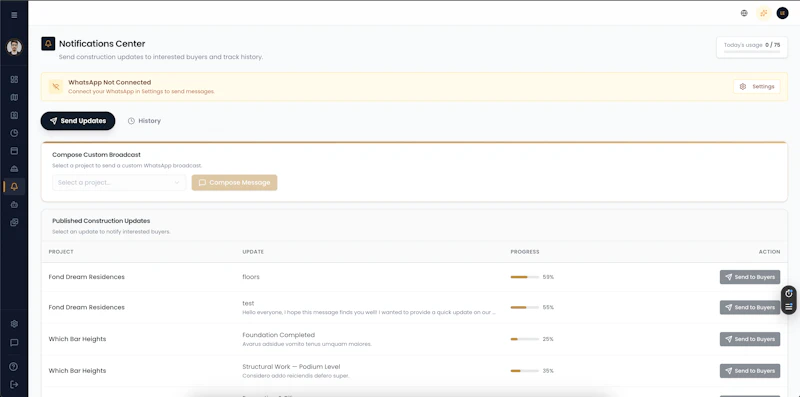
Task: Click the PROGRESS column header
Action: point(524,252)
